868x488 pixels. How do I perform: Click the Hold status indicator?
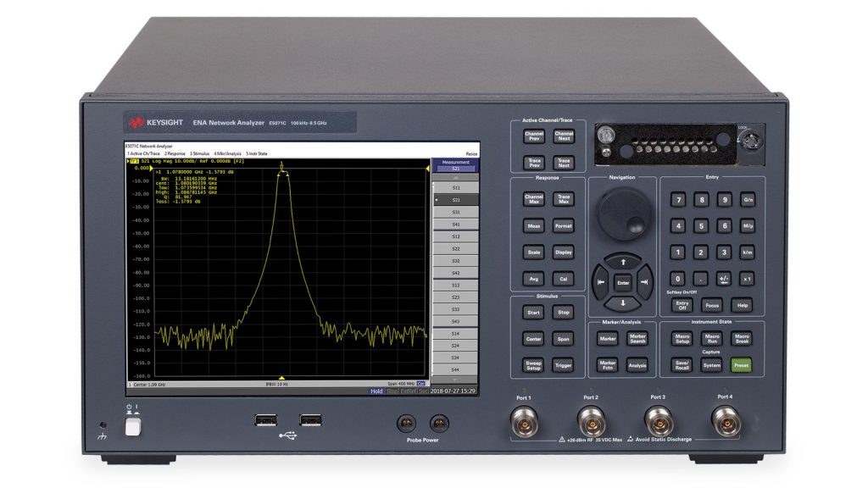[x=376, y=391]
